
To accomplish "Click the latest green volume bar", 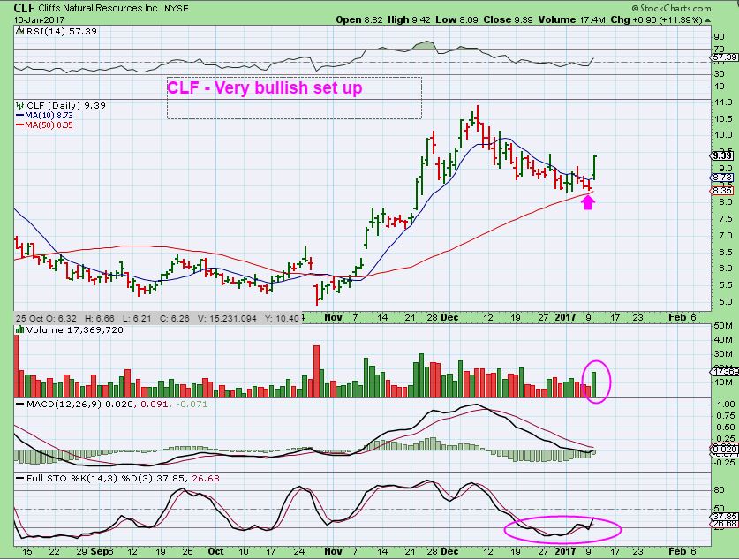I will point(594,384).
